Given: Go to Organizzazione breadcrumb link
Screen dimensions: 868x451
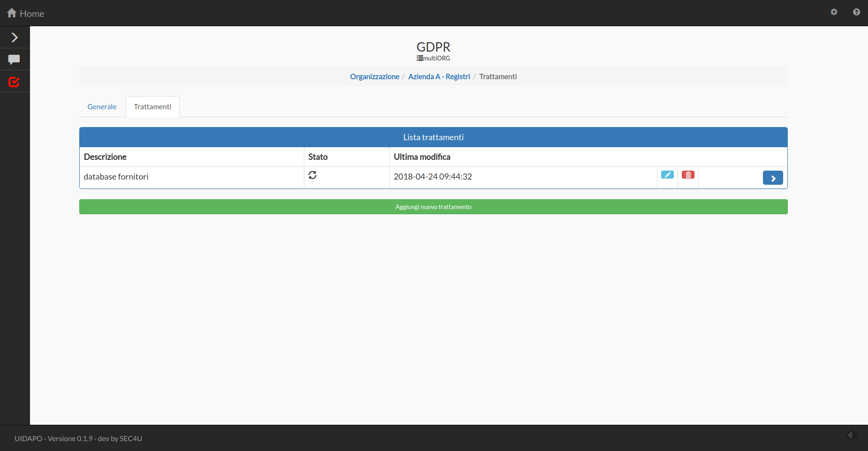Looking at the screenshot, I should [x=375, y=76].
